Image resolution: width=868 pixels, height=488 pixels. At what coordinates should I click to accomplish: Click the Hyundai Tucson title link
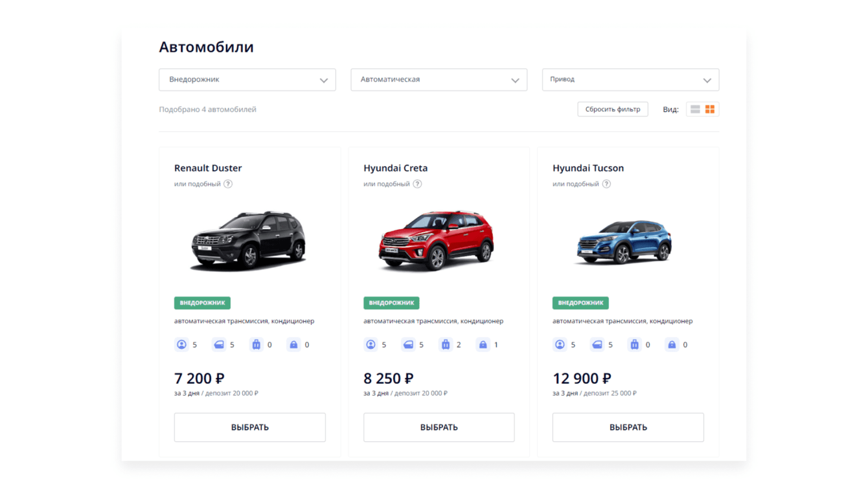tap(588, 168)
